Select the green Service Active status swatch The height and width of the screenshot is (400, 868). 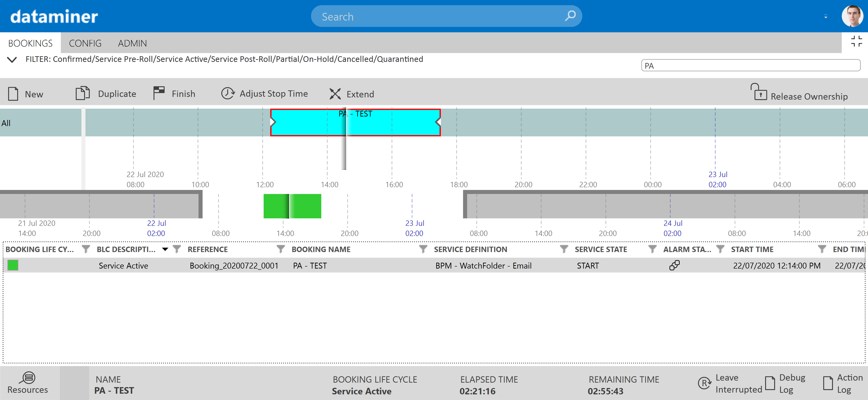12,265
